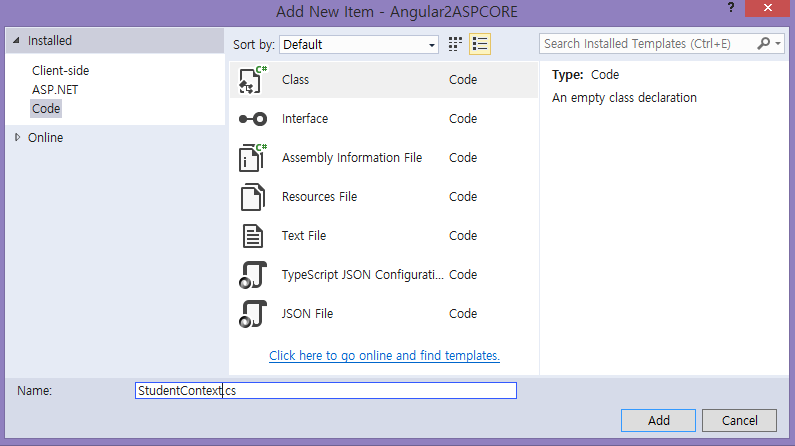This screenshot has width=795, height=446.
Task: Click the Cancel button
Action: (x=739, y=420)
